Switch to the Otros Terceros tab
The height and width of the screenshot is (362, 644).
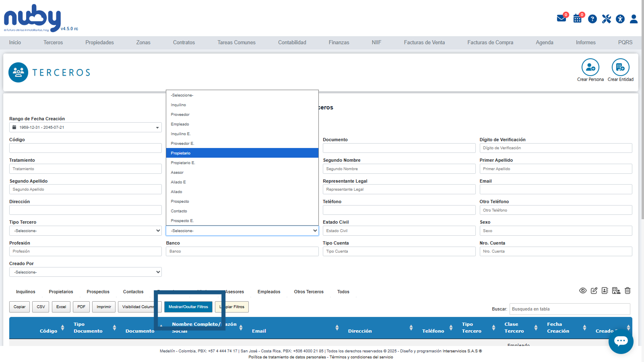click(x=309, y=292)
